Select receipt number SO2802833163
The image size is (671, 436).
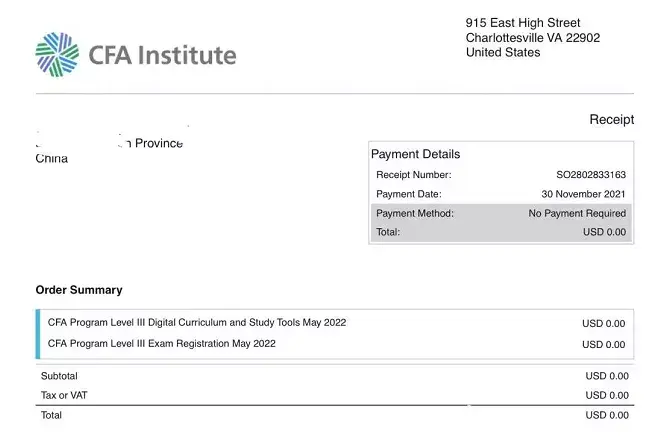tap(591, 175)
